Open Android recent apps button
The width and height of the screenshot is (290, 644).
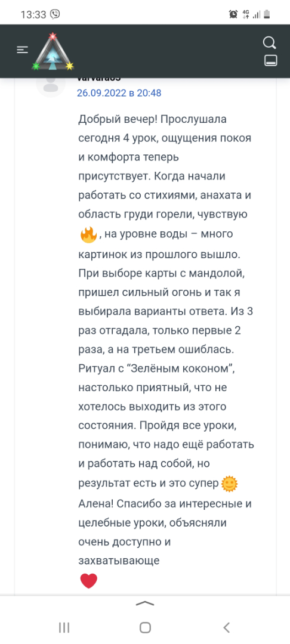click(64, 627)
